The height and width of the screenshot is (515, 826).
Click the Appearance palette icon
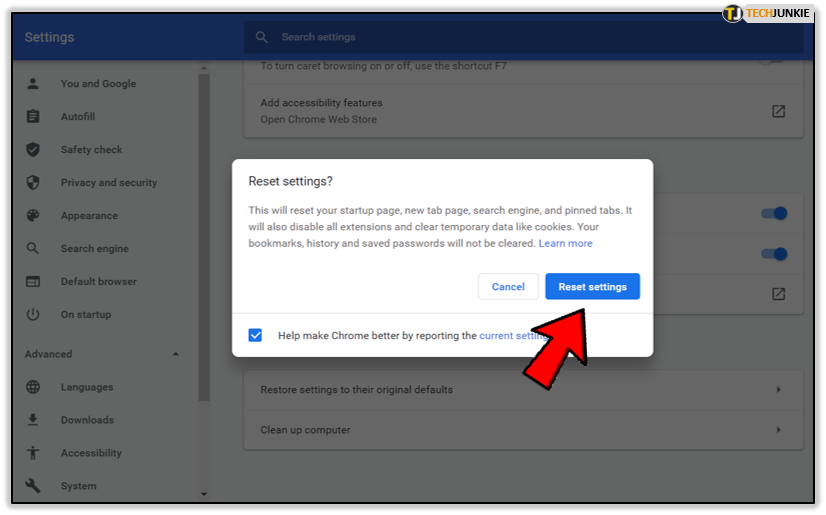click(33, 216)
